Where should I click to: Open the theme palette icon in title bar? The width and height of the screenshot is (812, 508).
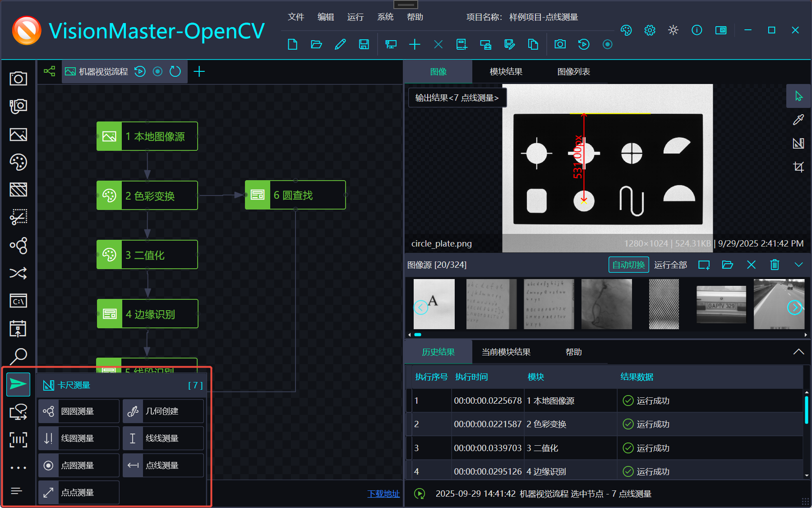point(626,30)
